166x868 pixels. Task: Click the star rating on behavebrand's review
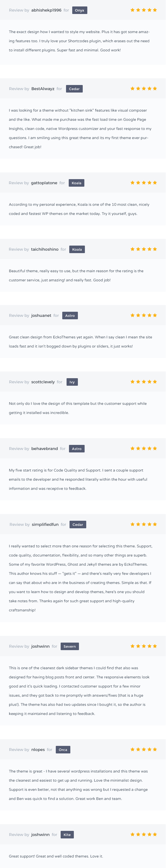pos(144,448)
